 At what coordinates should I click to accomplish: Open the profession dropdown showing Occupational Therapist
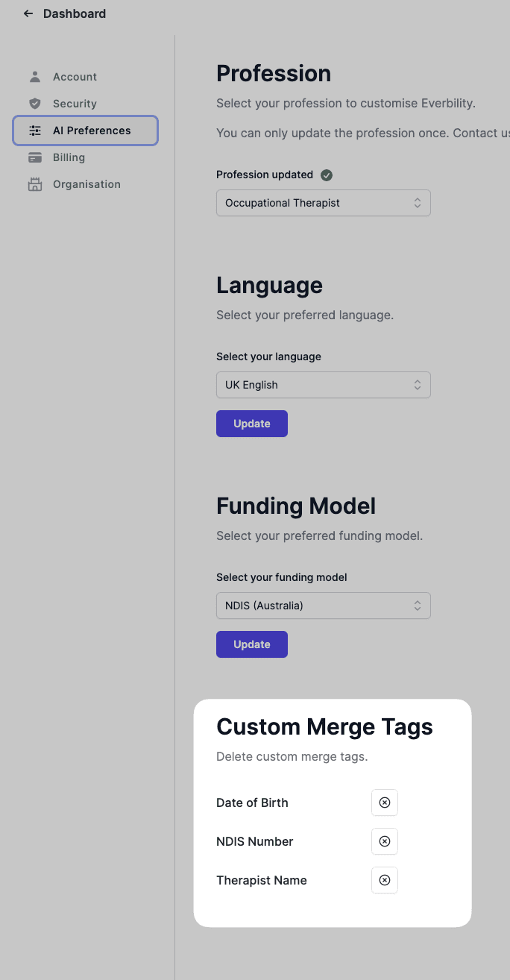323,203
